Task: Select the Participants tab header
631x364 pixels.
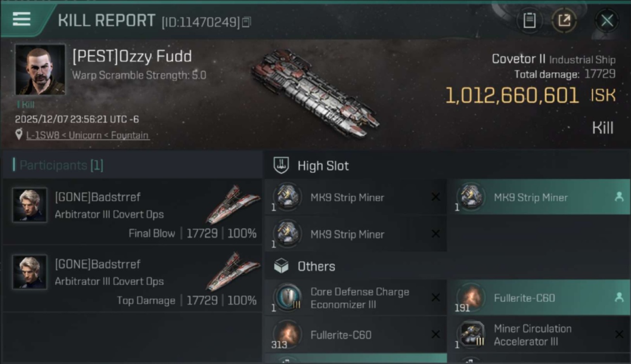Action: click(61, 165)
